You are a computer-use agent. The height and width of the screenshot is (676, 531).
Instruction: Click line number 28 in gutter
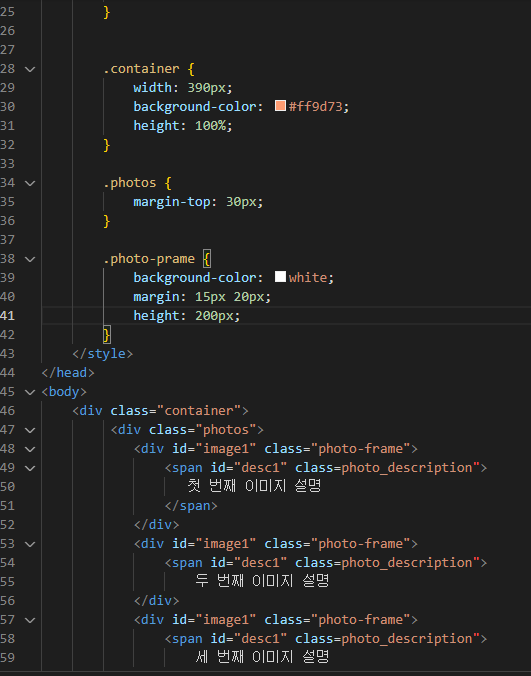7,69
